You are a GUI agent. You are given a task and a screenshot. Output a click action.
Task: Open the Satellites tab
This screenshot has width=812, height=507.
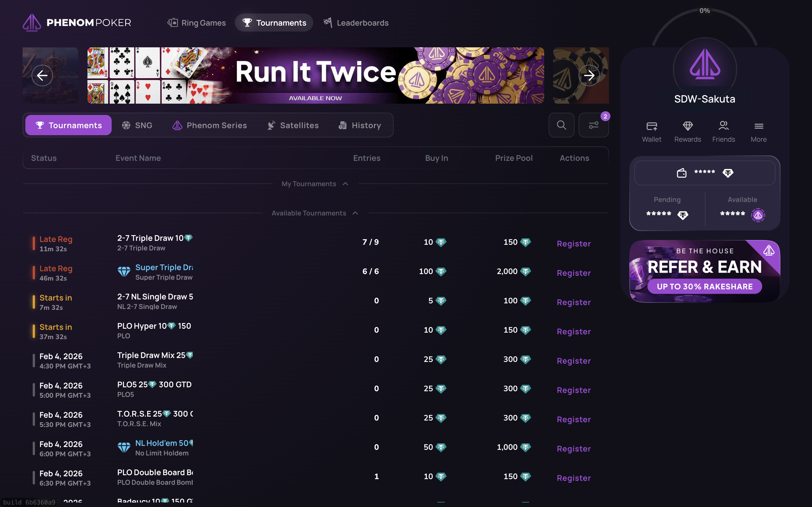click(x=293, y=125)
